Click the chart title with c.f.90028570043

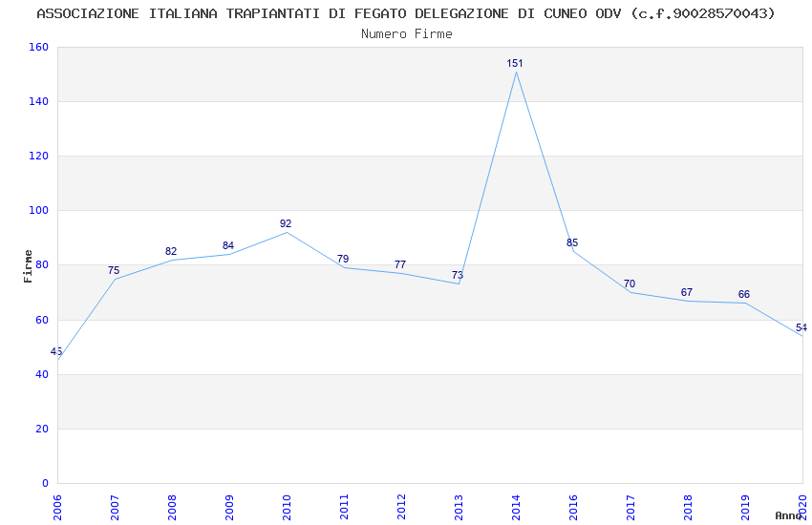406,13
